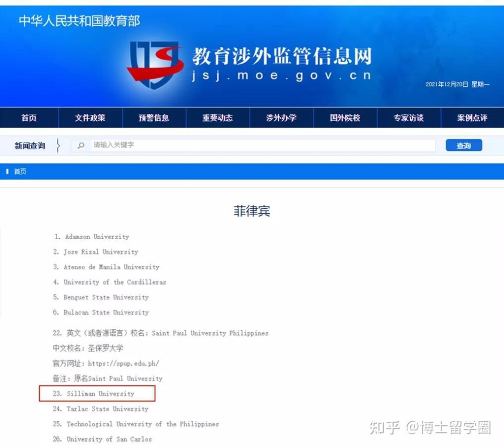Click the 新闻查询 label

(30, 146)
